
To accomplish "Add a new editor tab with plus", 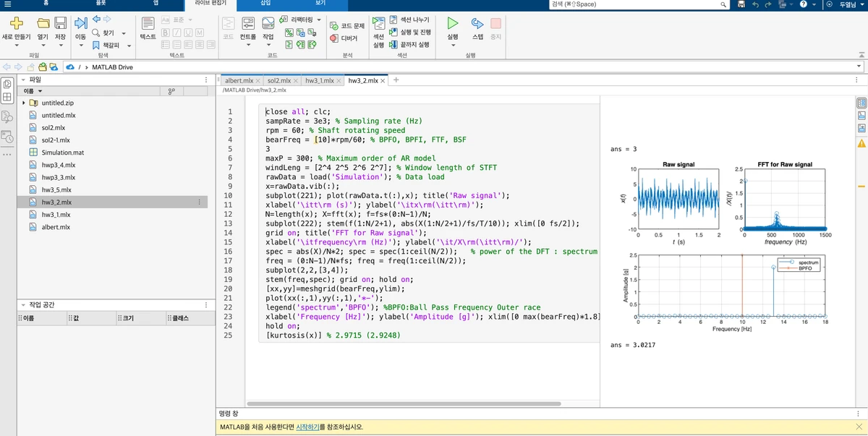I will [x=396, y=80].
